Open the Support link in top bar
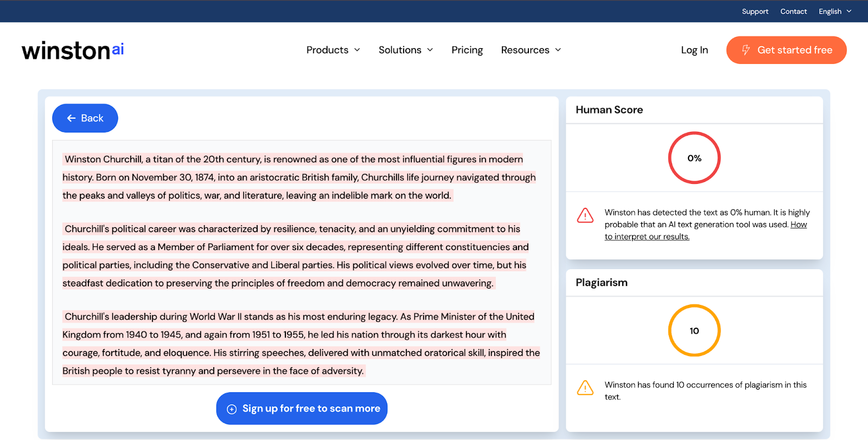The image size is (868, 440). click(x=755, y=11)
